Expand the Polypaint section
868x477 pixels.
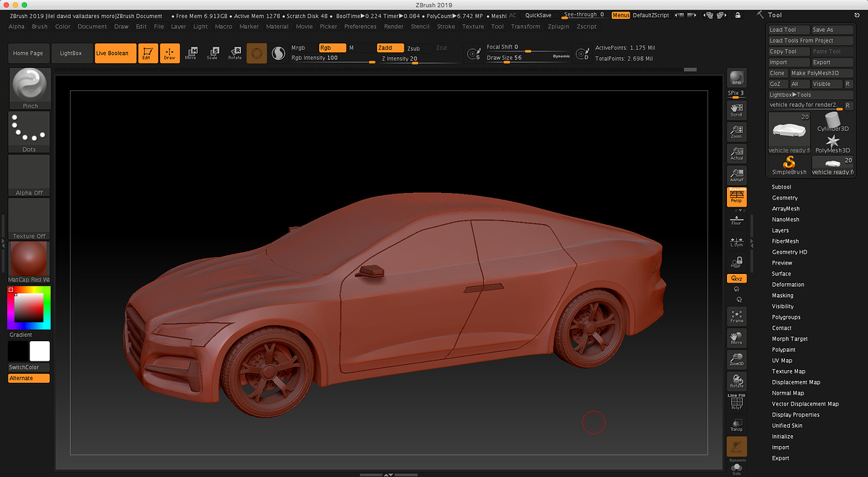point(785,350)
